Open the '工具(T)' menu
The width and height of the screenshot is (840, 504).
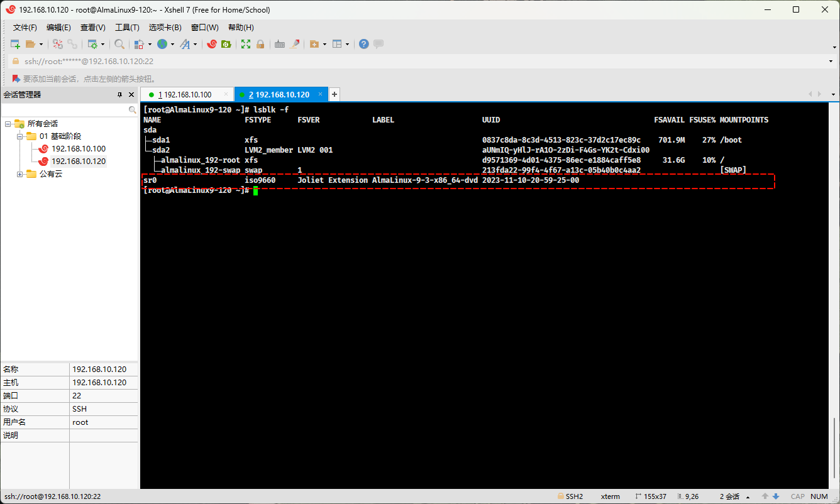click(127, 28)
